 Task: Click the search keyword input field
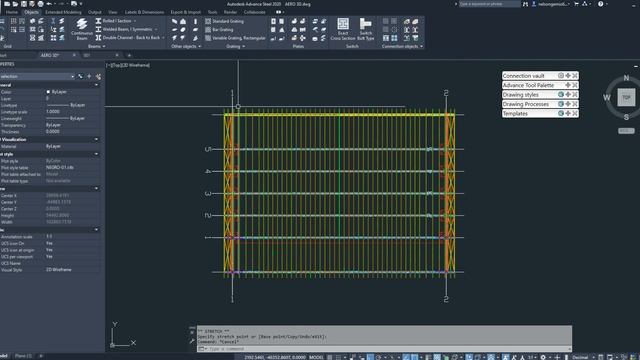[x=489, y=4]
